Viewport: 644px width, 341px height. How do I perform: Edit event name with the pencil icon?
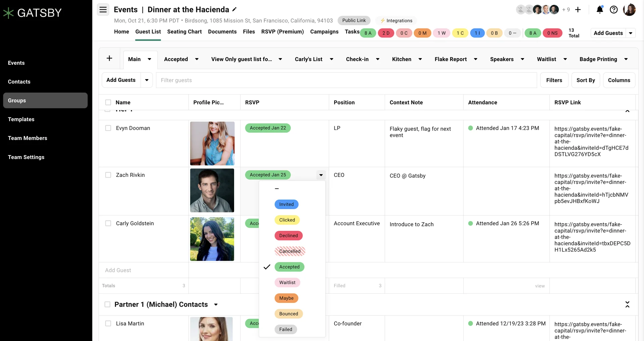coord(234,9)
